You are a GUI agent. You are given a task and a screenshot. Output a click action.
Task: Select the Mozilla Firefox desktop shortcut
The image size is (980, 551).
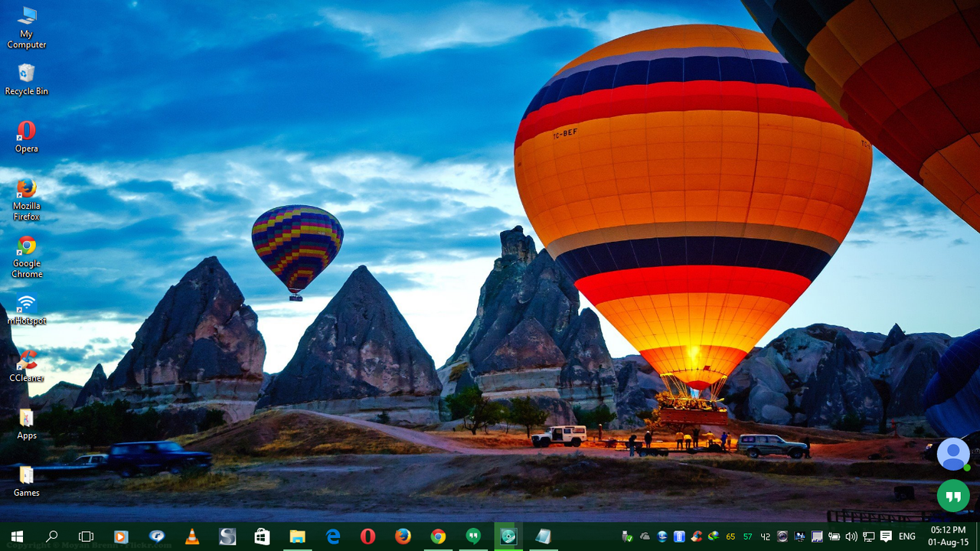(27, 200)
